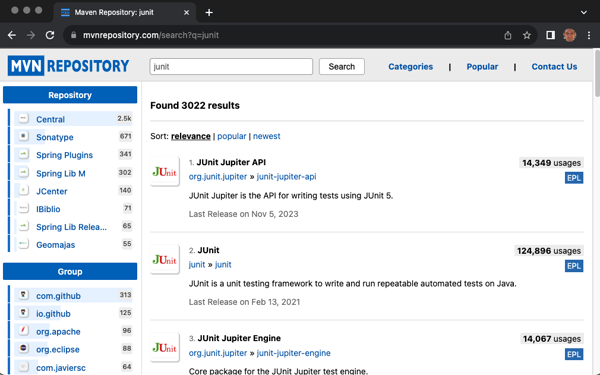Click the browser forward arrow
600x375 pixels.
(x=31, y=35)
